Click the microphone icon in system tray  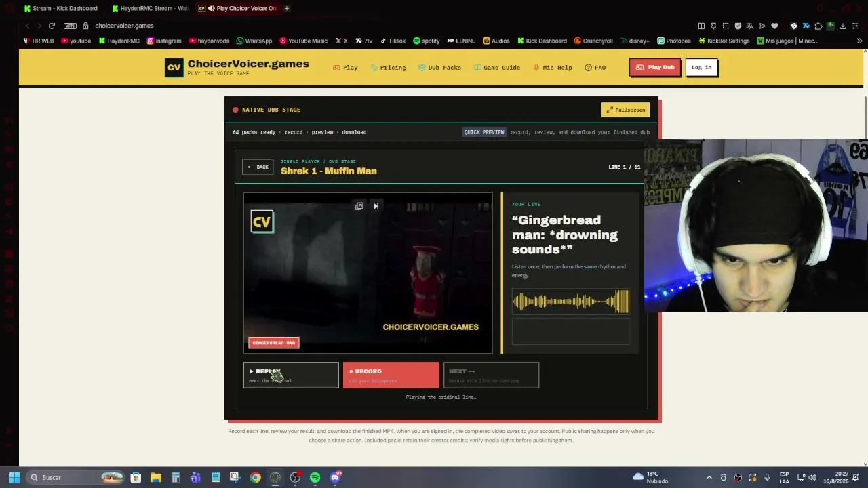click(767, 477)
